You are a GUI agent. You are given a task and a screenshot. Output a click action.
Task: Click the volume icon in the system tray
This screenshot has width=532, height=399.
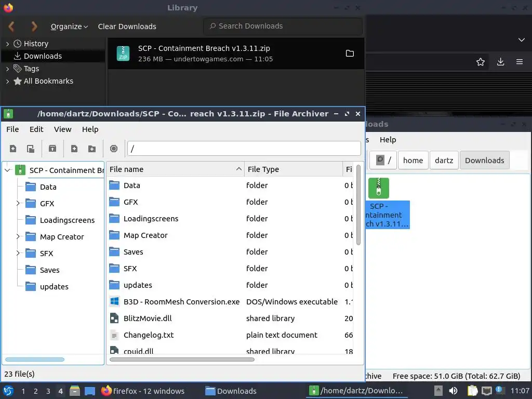coord(453,391)
